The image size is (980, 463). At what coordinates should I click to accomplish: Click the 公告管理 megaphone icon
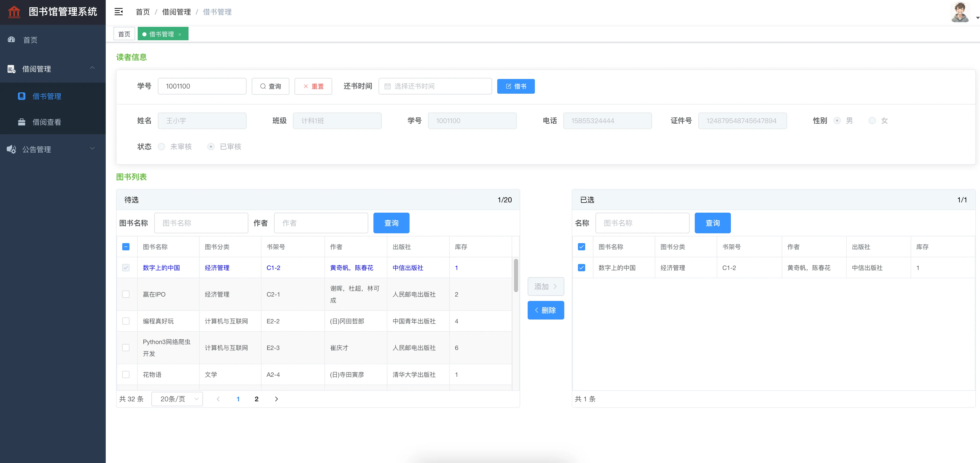[x=11, y=149]
